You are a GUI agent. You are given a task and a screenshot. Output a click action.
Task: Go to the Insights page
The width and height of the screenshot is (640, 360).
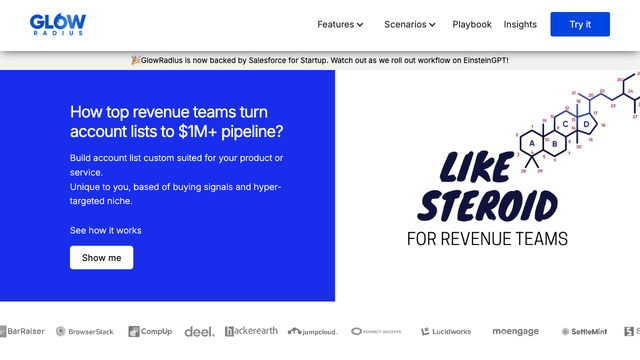point(520,24)
